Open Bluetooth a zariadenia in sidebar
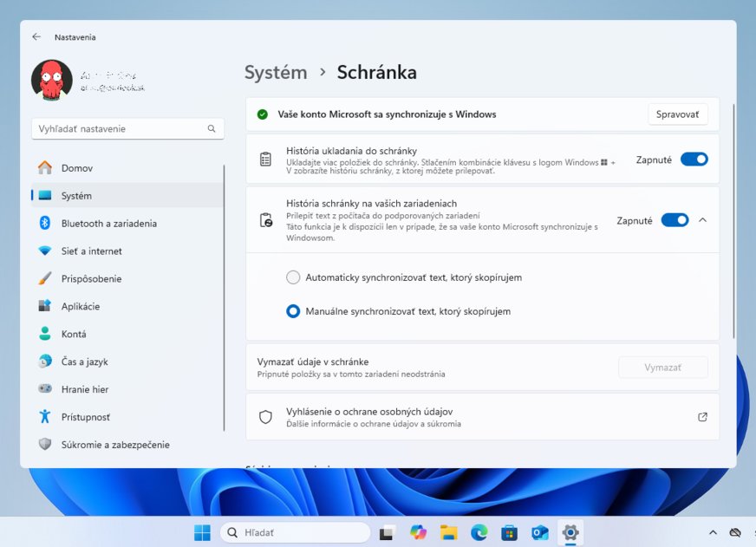Image resolution: width=756 pixels, height=547 pixels. (x=108, y=224)
